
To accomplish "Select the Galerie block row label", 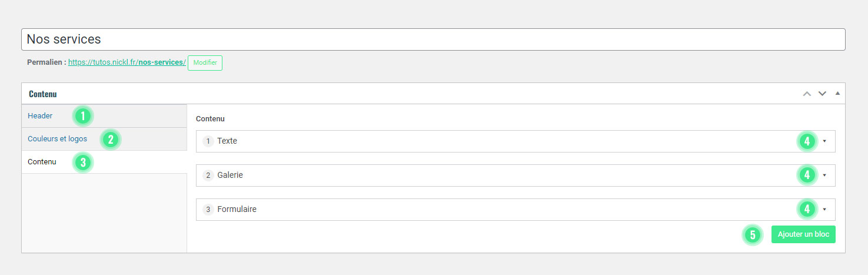I will [230, 175].
